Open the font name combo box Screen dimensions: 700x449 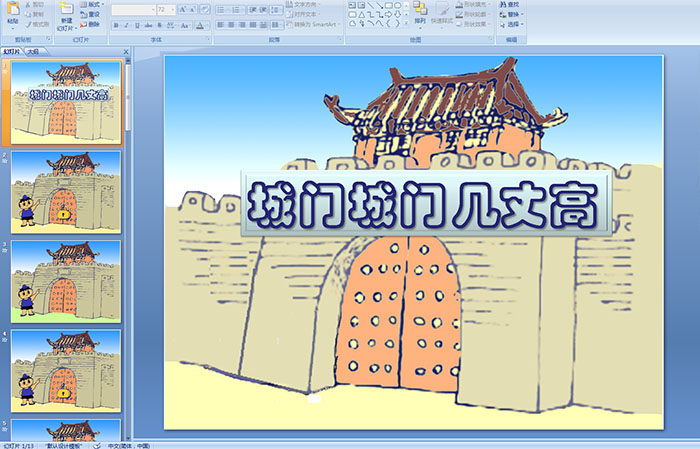tap(133, 9)
